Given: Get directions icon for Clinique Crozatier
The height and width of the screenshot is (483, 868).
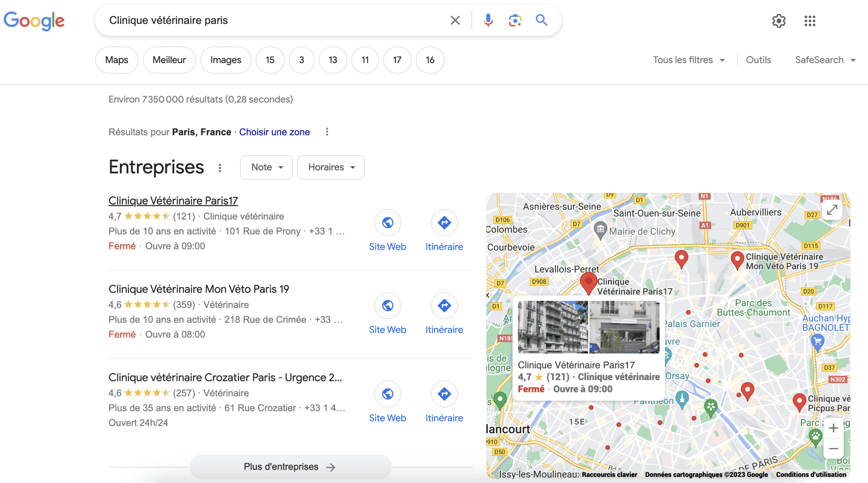Looking at the screenshot, I should tap(444, 394).
